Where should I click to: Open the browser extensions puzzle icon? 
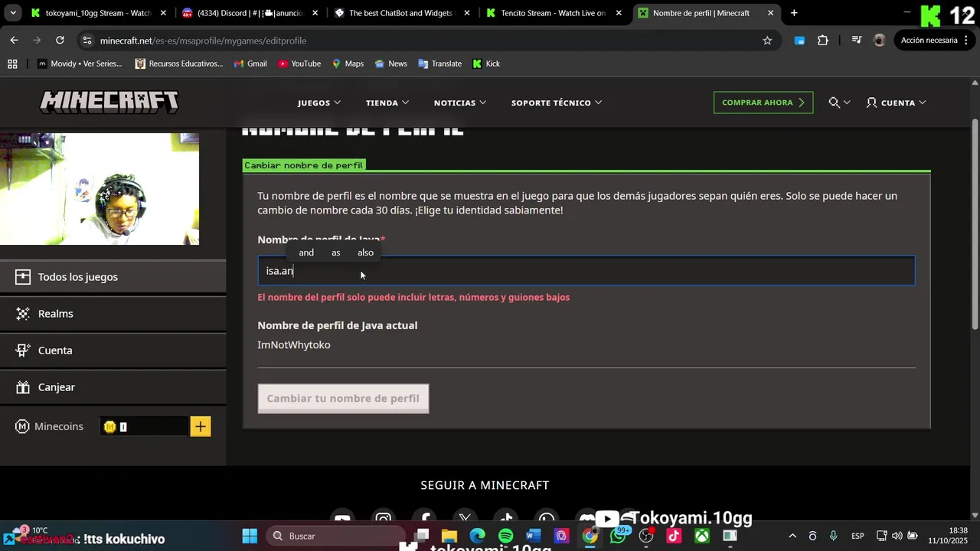[823, 41]
